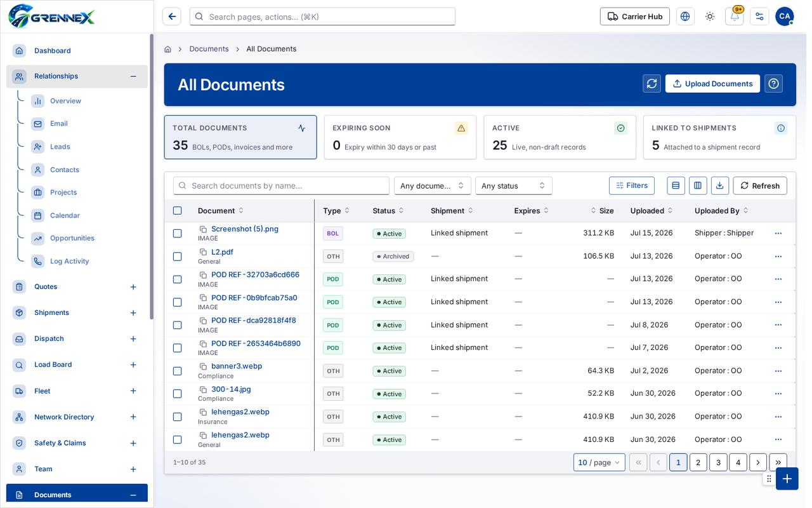Click the download export icon

[x=720, y=185]
